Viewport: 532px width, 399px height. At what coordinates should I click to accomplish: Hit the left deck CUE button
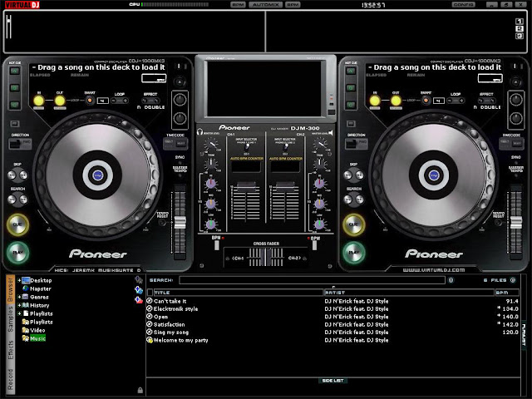click(x=17, y=224)
